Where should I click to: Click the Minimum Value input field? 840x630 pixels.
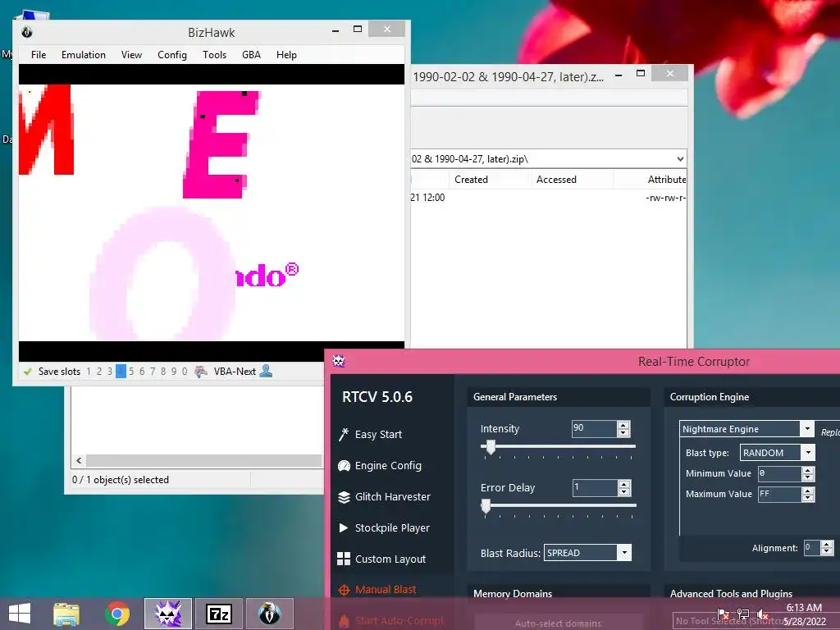[x=779, y=473]
